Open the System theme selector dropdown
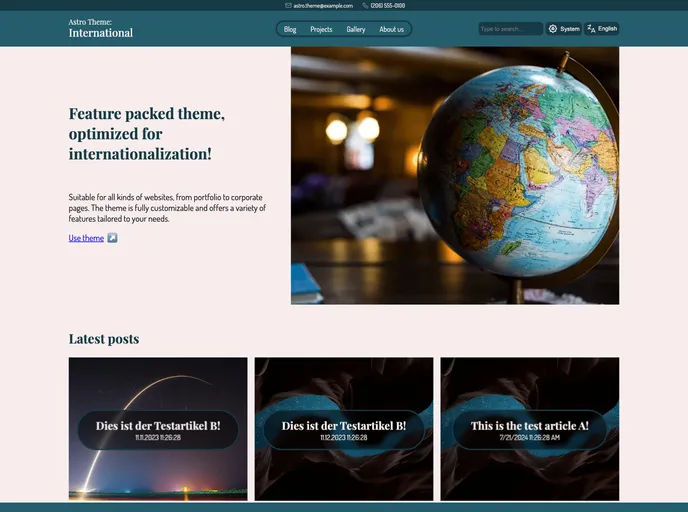This screenshot has width=688, height=512. [x=564, y=29]
